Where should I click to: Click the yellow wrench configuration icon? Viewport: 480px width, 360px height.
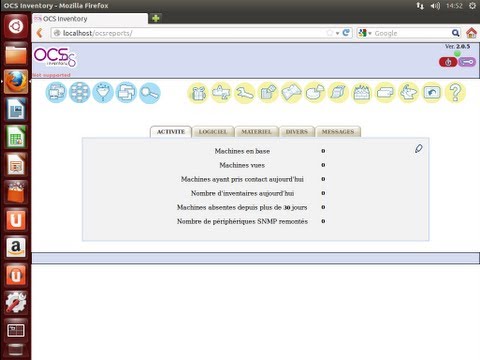(244, 93)
